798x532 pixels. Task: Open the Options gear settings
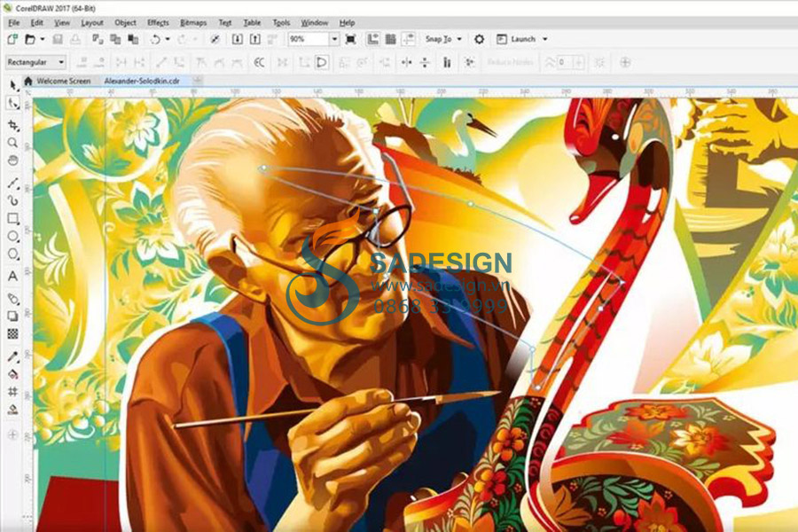[x=479, y=39]
